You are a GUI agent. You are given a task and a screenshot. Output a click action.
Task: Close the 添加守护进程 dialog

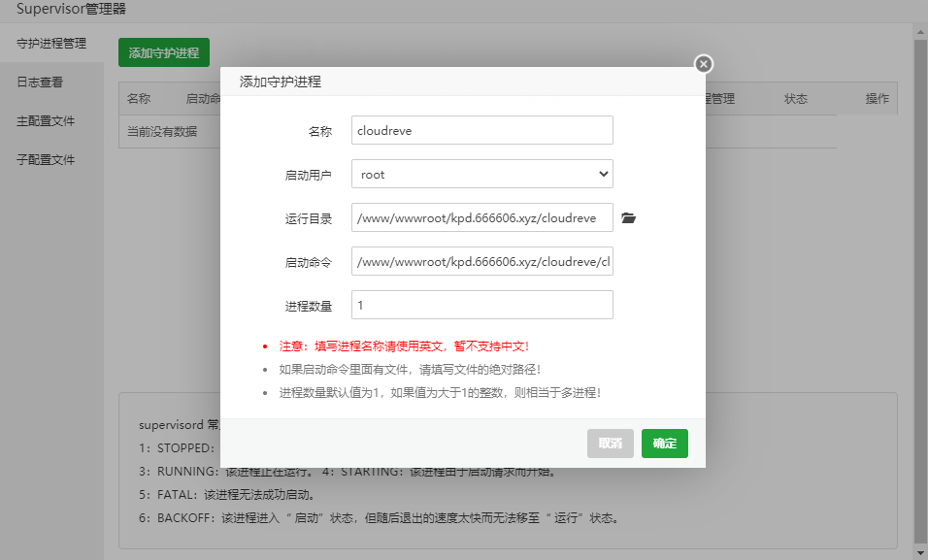pyautogui.click(x=702, y=64)
